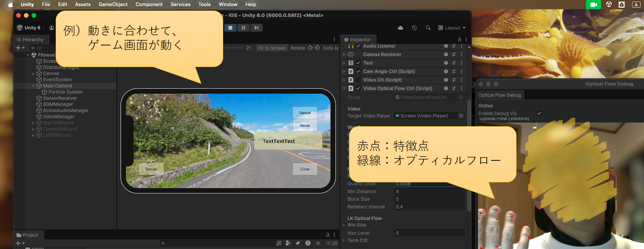The width and height of the screenshot is (644, 249).
Task: Disable the Cam Angle Ctrl script checkbox
Action: [358, 71]
